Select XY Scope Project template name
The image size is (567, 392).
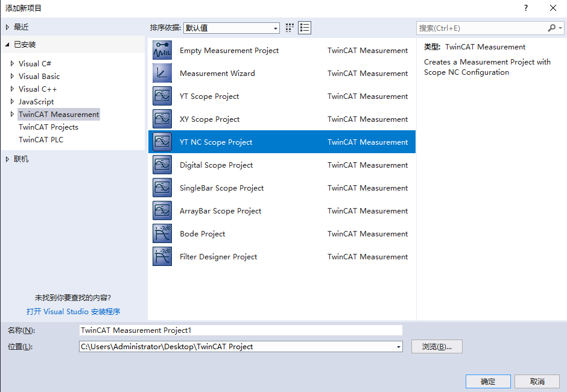click(x=210, y=119)
